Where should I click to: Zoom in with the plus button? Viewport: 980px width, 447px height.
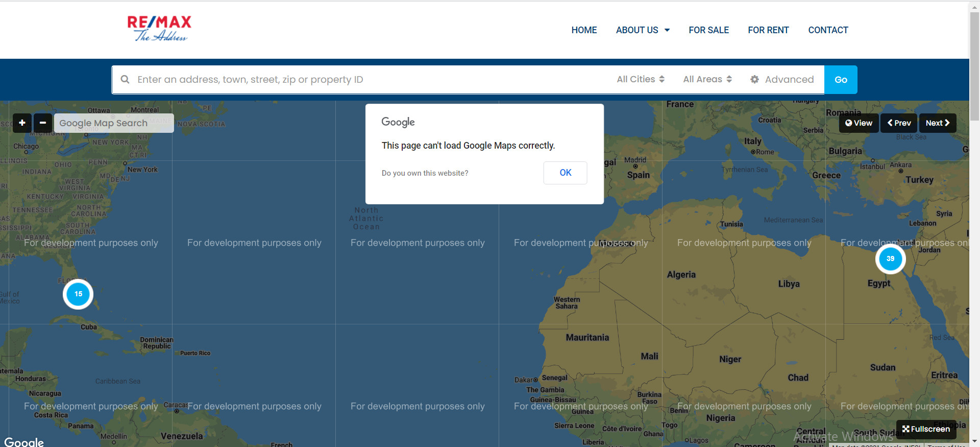[x=22, y=123]
